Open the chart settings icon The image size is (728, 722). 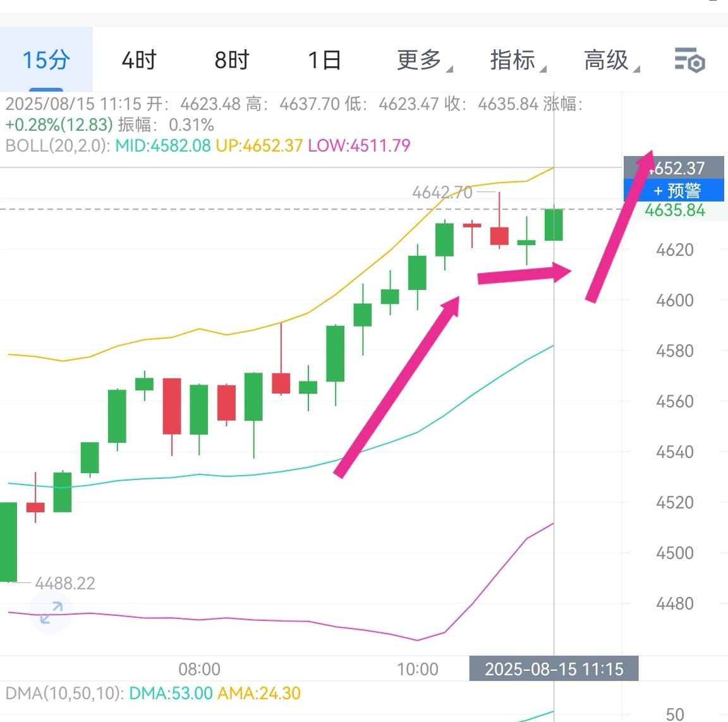pos(689,60)
